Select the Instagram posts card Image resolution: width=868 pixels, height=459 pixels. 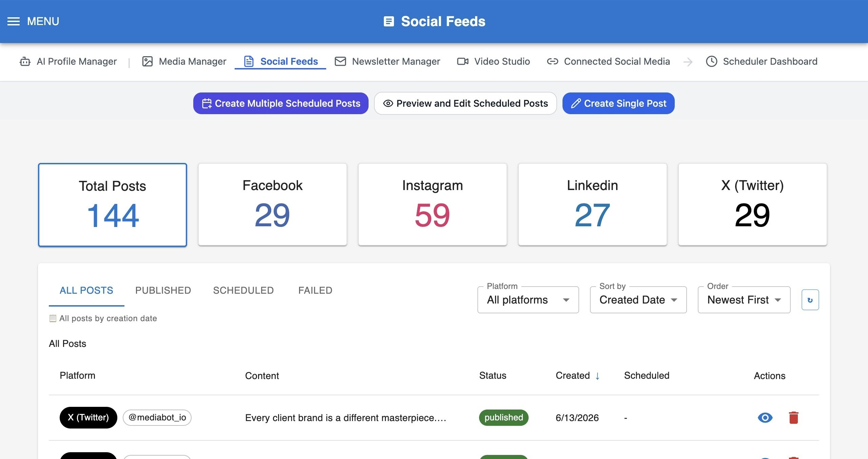pos(433,205)
